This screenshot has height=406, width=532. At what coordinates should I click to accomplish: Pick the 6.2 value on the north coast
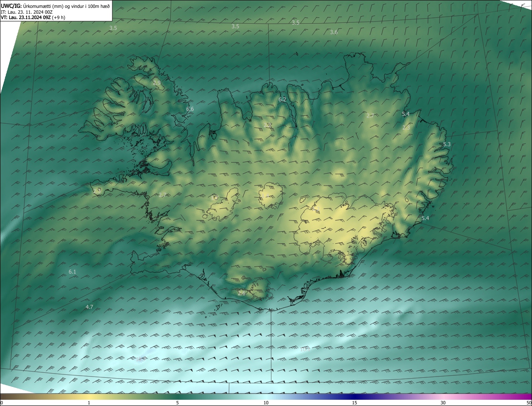pos(283,100)
